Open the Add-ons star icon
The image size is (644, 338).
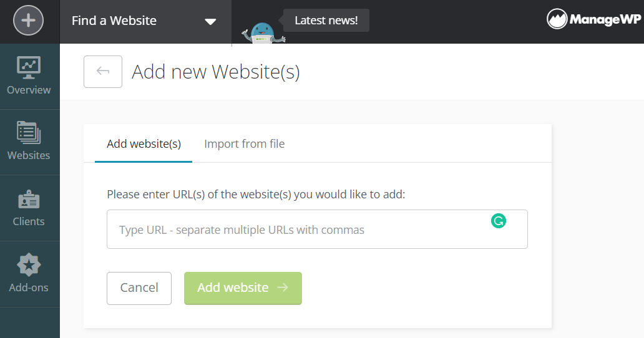tap(29, 266)
